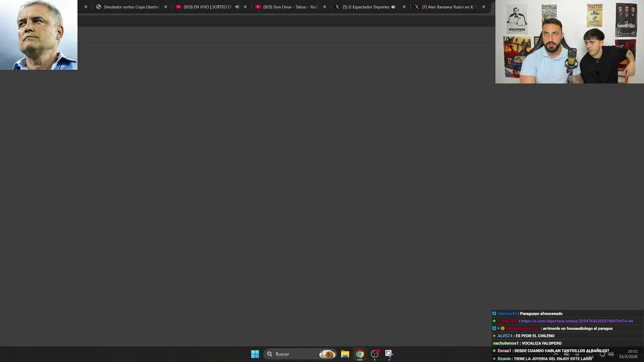Click chat username Escaa1
Viewport: 644px width, 362px height.
504,351
